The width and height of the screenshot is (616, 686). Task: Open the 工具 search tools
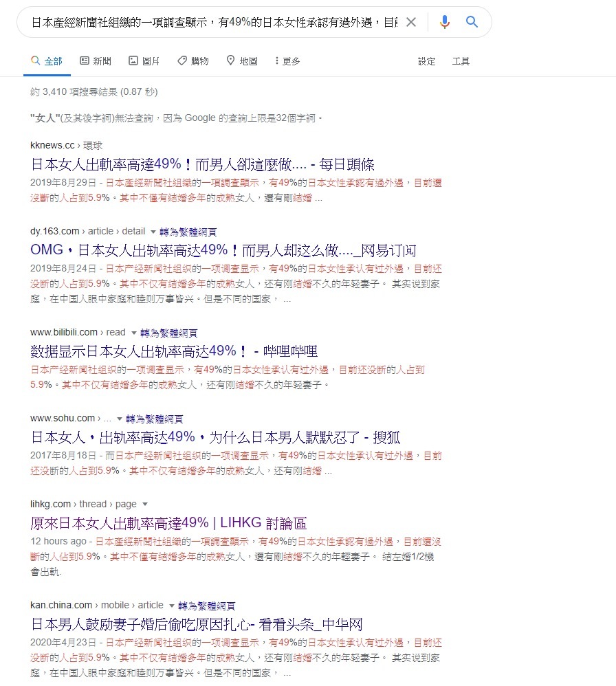coord(461,61)
